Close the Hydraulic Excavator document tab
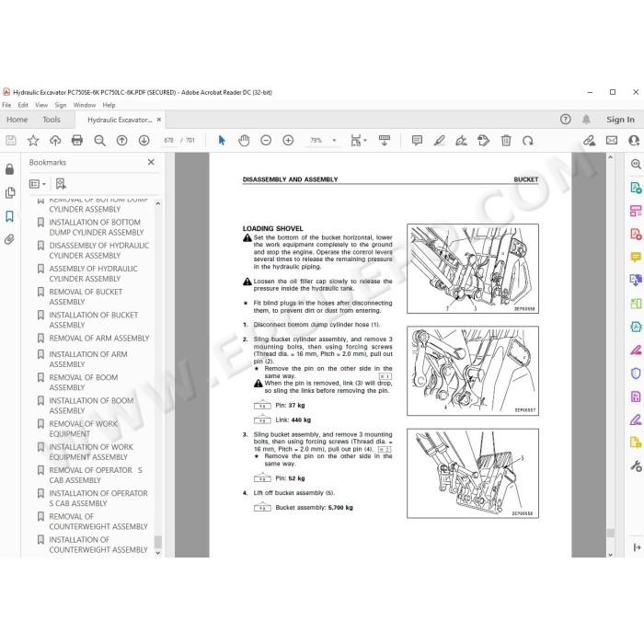644x644 pixels. [x=159, y=120]
